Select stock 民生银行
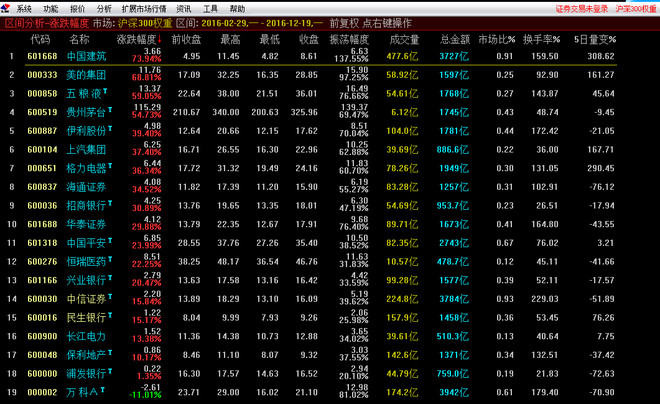Screen dimensions: 660x404 coord(86,317)
